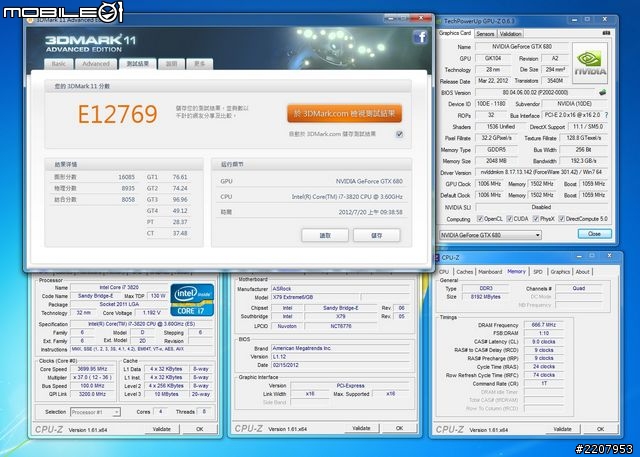
Task: Click OK in the CPU-Z mainboard window
Action: [400, 428]
